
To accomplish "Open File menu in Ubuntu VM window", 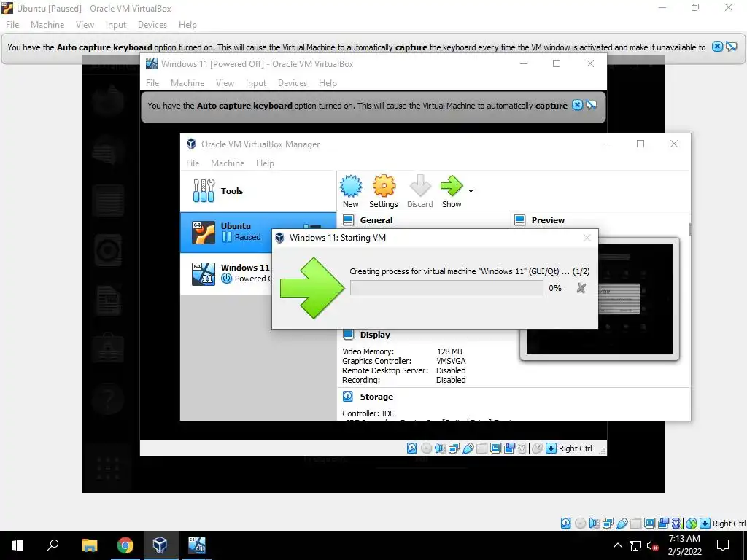I will pos(12,25).
